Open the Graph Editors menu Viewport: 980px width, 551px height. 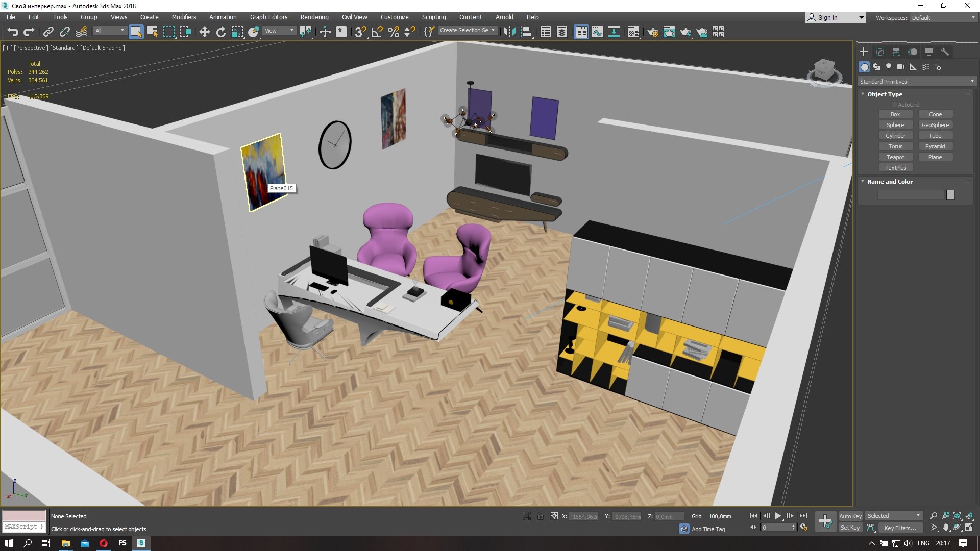(268, 17)
